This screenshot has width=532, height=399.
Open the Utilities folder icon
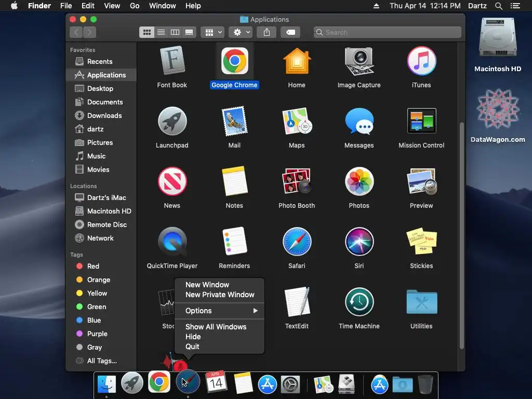pos(421,302)
